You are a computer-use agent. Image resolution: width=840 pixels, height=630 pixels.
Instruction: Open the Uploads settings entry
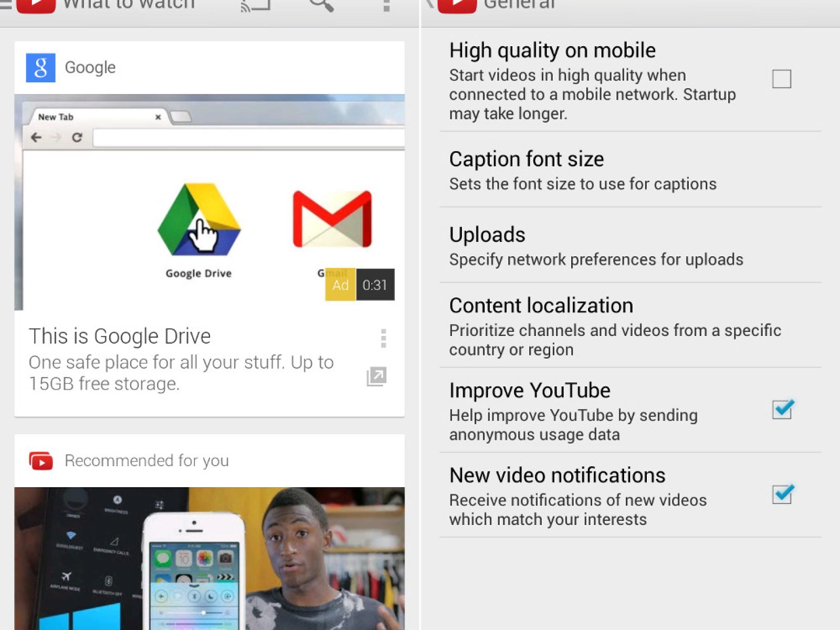(631, 245)
